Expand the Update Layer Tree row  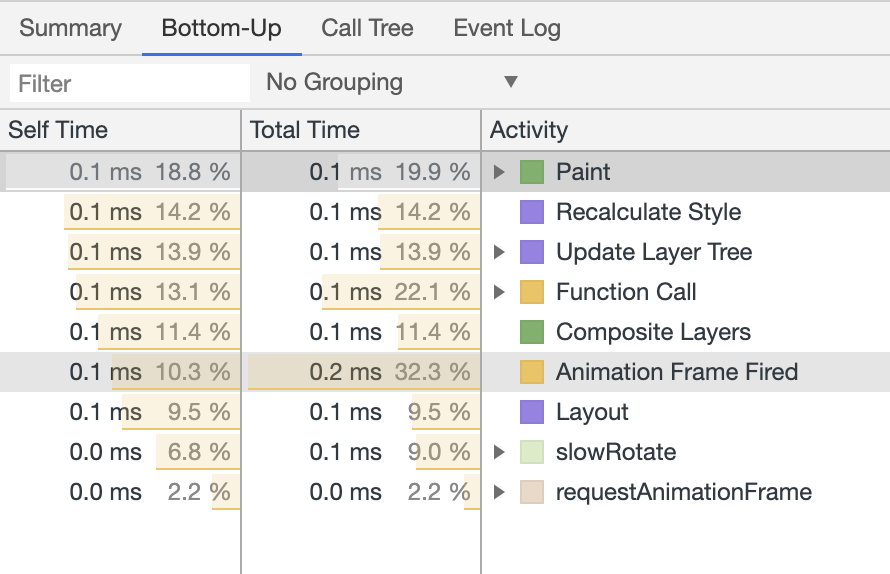click(x=499, y=252)
